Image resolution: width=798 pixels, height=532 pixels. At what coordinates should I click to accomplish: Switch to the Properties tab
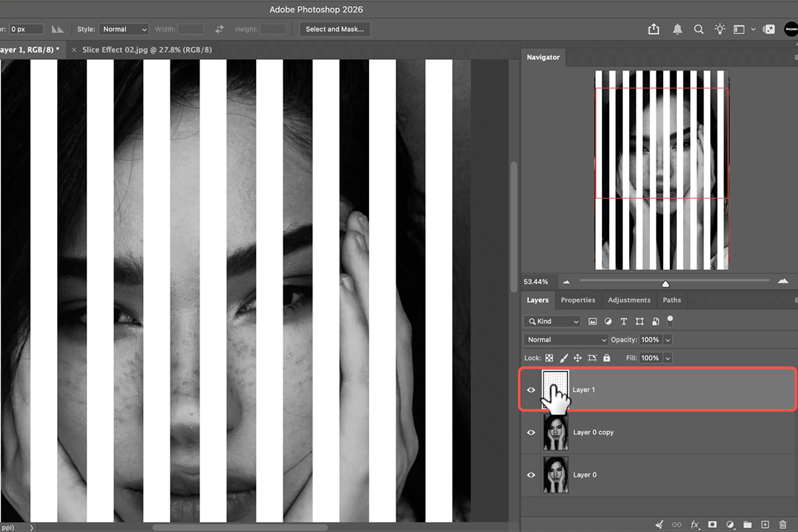[578, 300]
